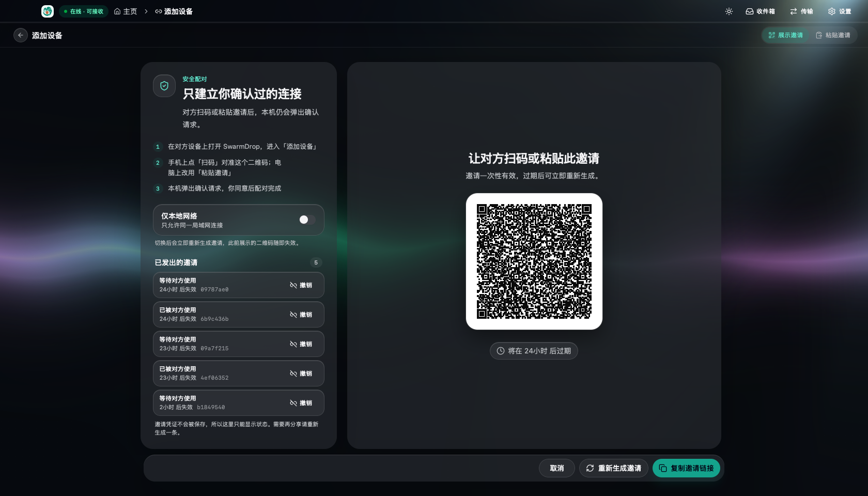Click the 已发出的邀请 heading
Viewport: 868px width, 496px height.
click(x=176, y=262)
